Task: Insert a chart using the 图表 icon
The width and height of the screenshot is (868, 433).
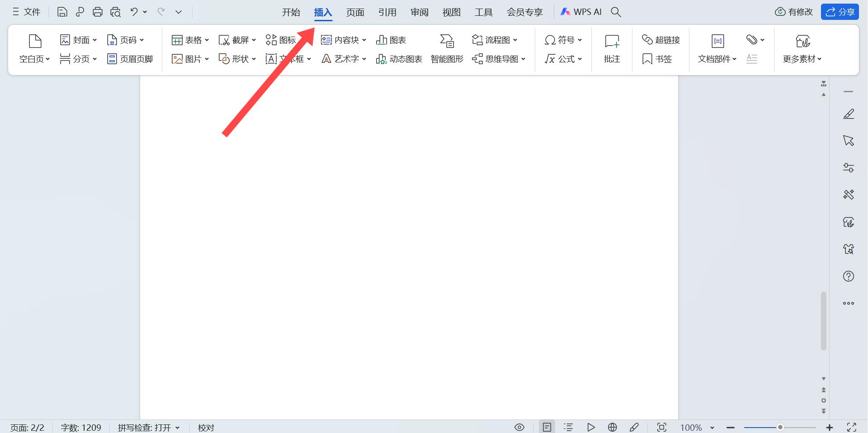Action: tap(381, 40)
